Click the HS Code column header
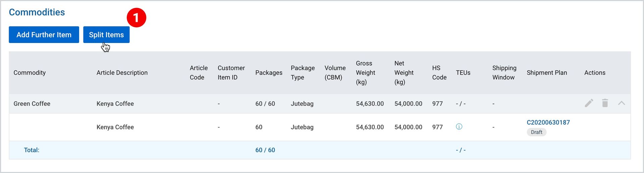Image resolution: width=644 pixels, height=173 pixels. click(439, 73)
